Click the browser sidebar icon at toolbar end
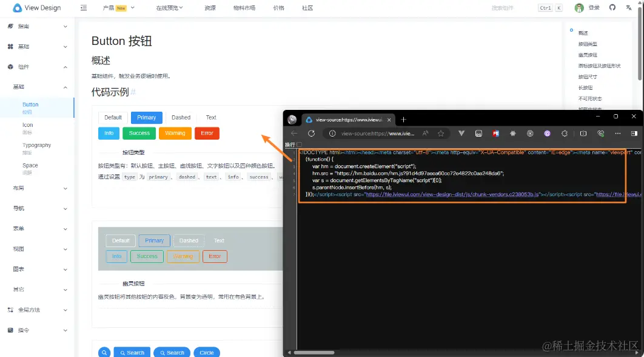 (634, 133)
